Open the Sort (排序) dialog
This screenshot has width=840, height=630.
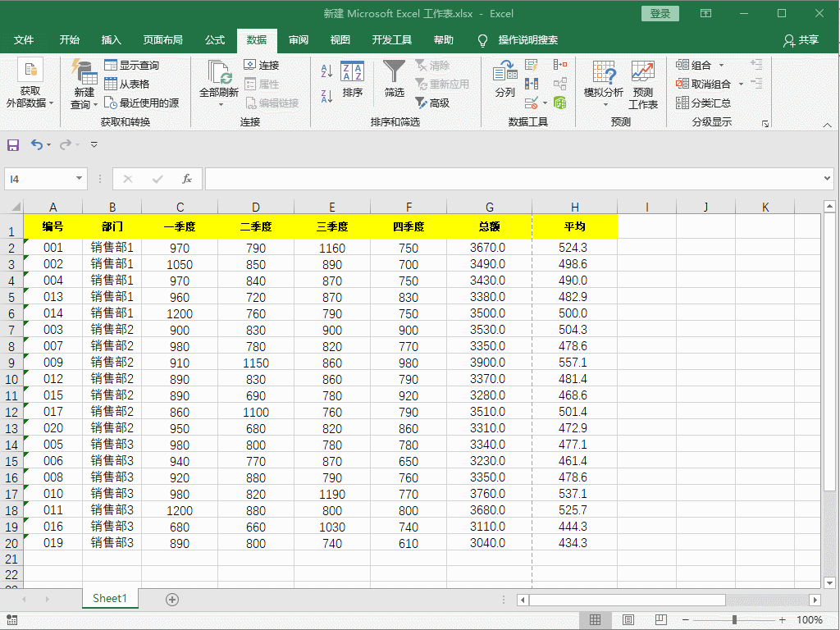click(x=353, y=80)
